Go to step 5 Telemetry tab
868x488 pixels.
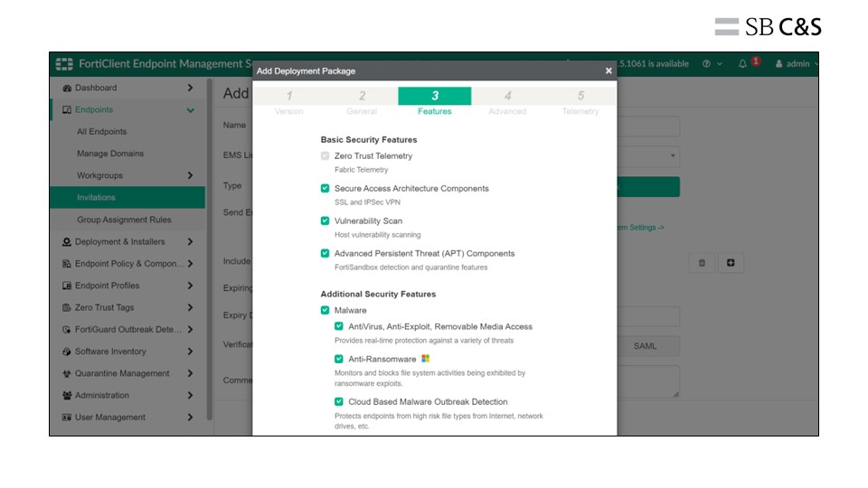click(580, 102)
